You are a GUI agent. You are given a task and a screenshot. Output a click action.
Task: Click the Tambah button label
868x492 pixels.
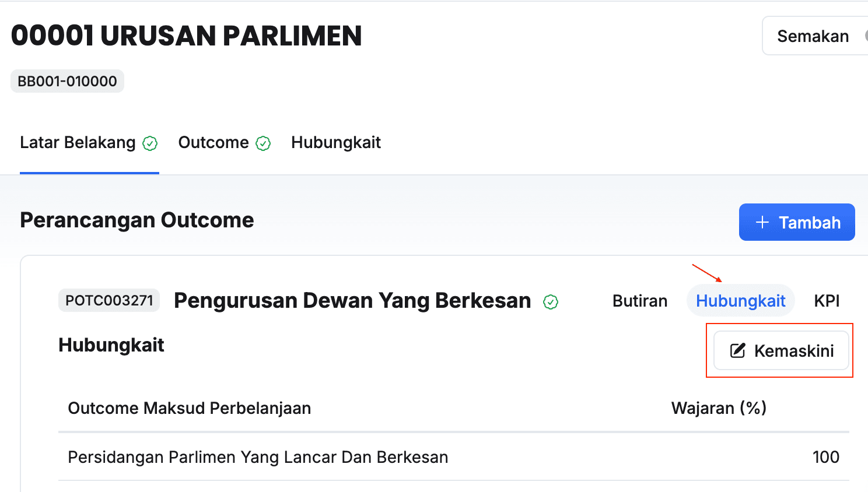pyautogui.click(x=810, y=223)
